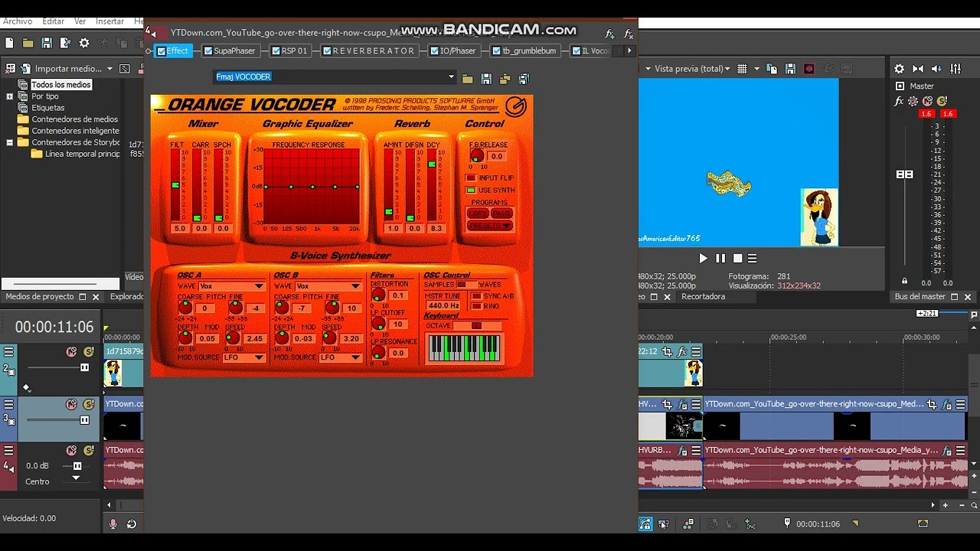980x551 pixels.
Task: Pause the video preview
Action: tap(720, 259)
